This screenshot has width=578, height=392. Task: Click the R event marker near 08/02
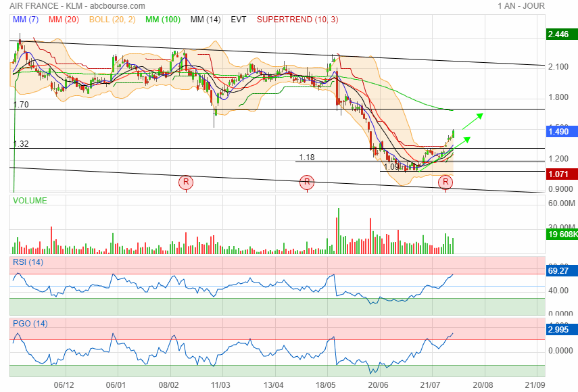(x=186, y=182)
